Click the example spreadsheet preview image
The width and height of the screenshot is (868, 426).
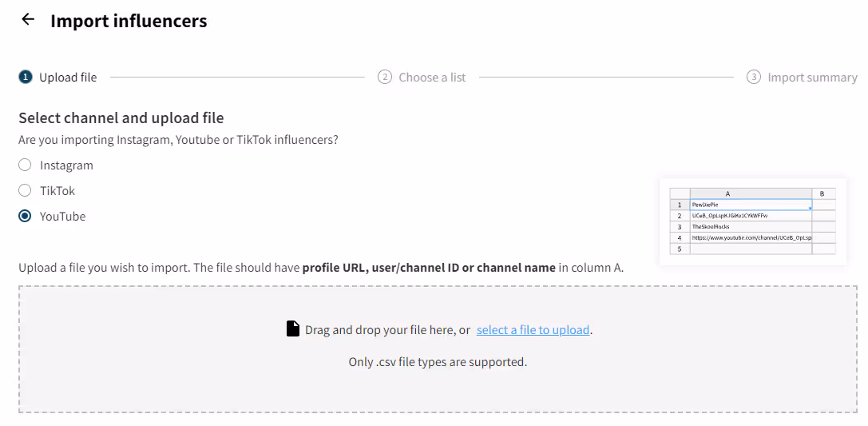(x=753, y=221)
